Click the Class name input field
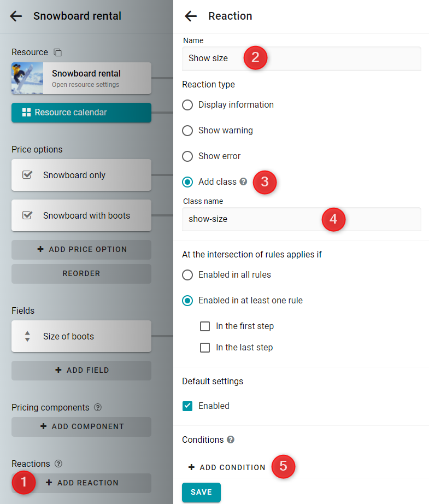Image resolution: width=429 pixels, height=504 pixels. (x=302, y=219)
